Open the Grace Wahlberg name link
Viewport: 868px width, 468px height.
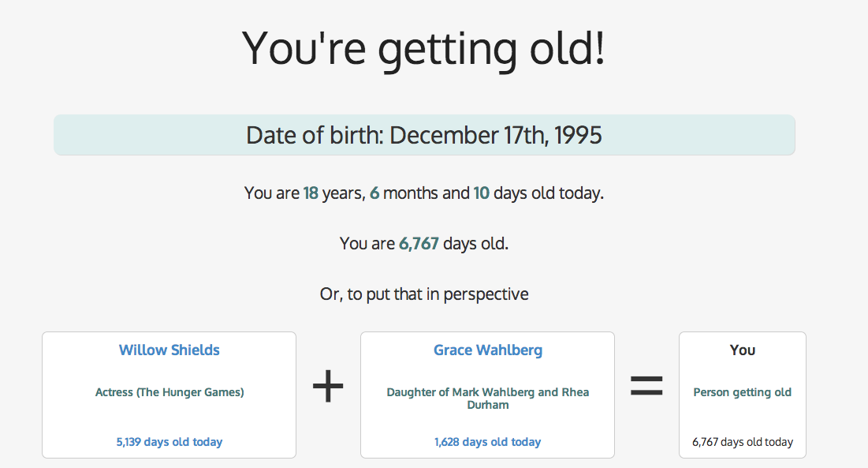(x=488, y=350)
